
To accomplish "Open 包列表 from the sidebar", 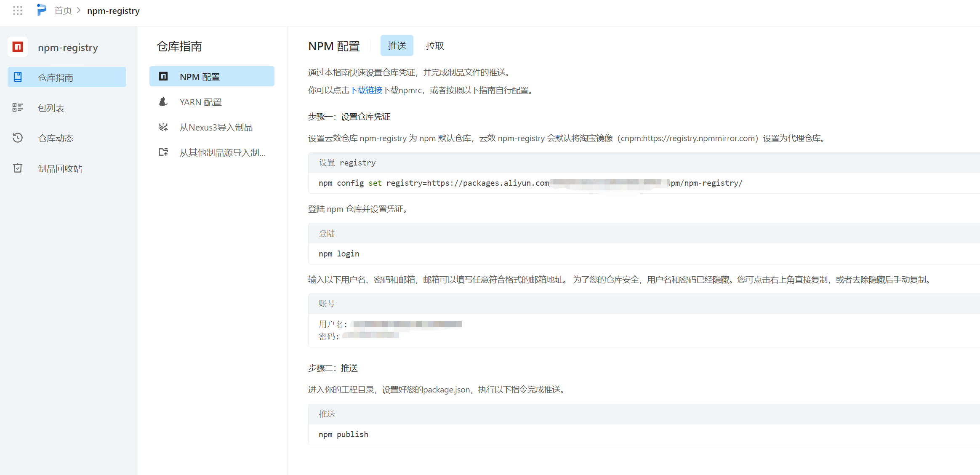I will [x=51, y=107].
